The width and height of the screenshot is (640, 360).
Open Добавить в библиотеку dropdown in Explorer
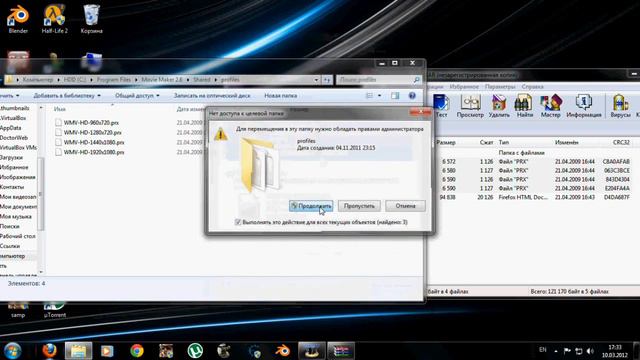(x=67, y=96)
